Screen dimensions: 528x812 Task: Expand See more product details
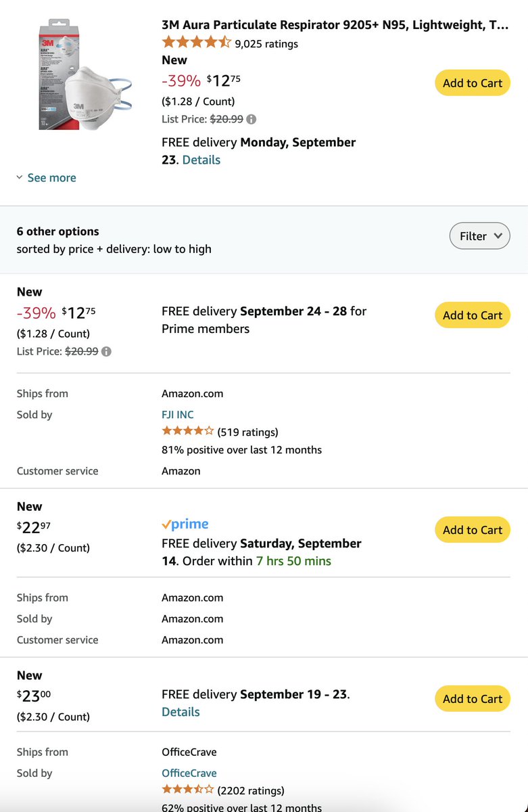(46, 178)
